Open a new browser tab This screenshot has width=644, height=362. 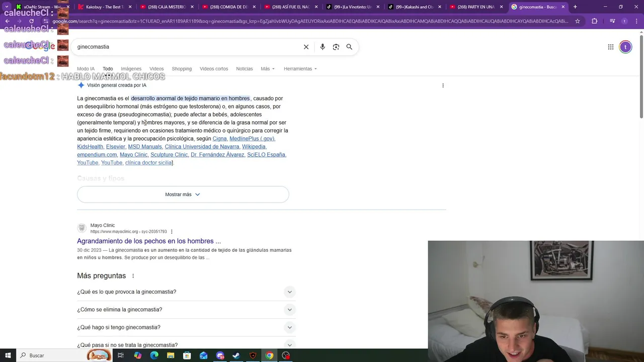(x=575, y=7)
